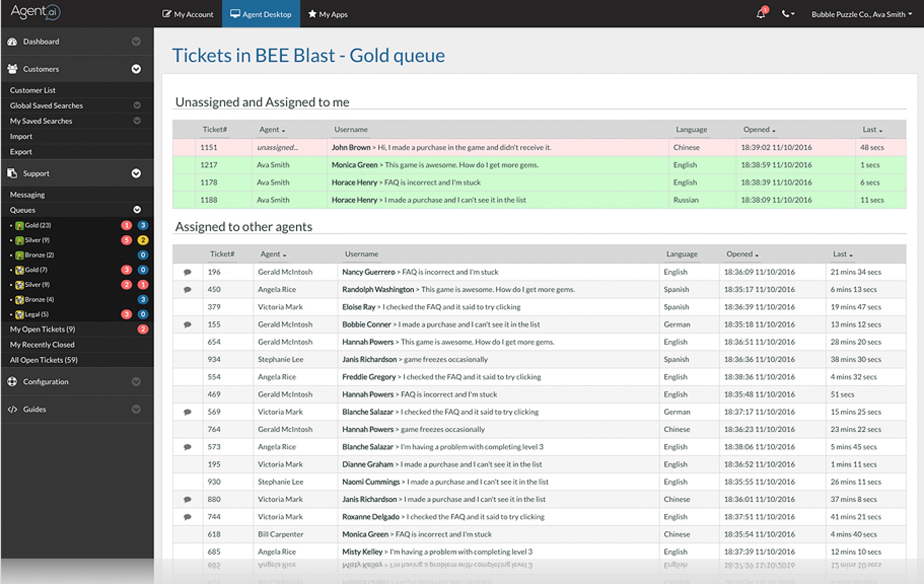The width and height of the screenshot is (924, 584).
Task: Click the notification bell icon
Action: pyautogui.click(x=760, y=14)
